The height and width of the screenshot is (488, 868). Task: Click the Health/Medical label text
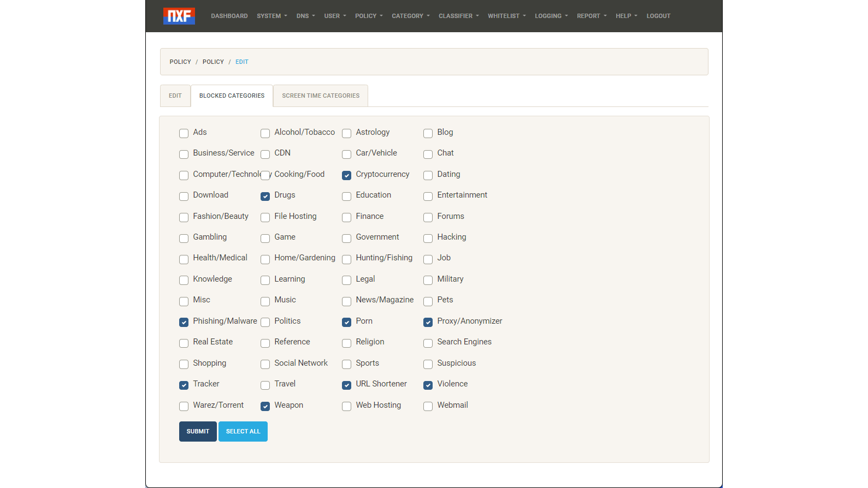click(x=220, y=258)
